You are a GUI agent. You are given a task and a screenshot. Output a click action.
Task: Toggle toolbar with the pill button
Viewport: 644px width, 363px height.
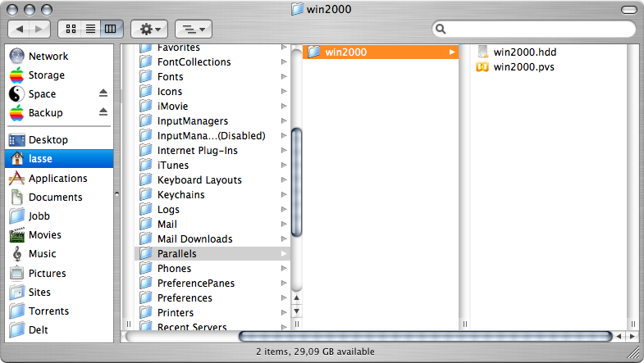click(628, 10)
